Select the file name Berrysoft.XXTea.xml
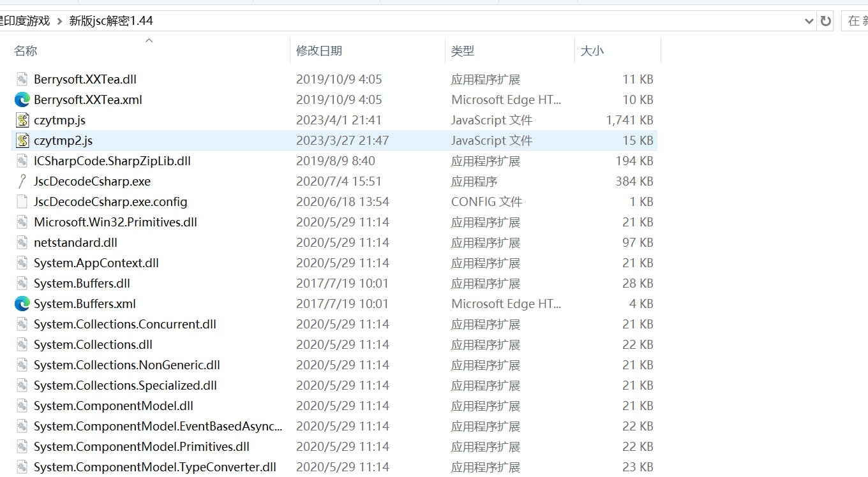Image resolution: width=868 pixels, height=477 pixels. 88,99
